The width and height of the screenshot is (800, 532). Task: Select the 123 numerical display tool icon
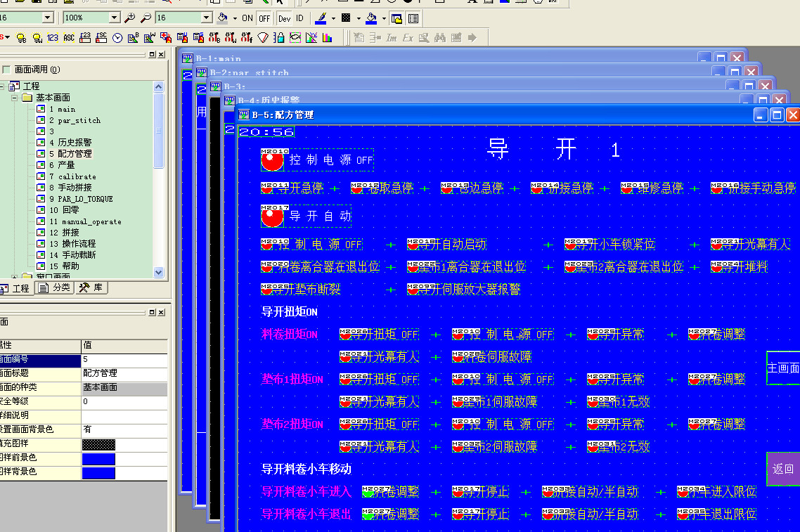(x=53, y=37)
